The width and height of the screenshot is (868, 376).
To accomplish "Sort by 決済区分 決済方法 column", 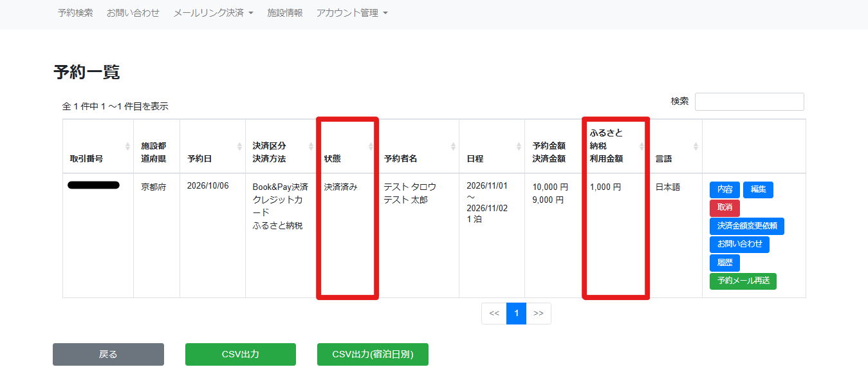I will click(281, 146).
